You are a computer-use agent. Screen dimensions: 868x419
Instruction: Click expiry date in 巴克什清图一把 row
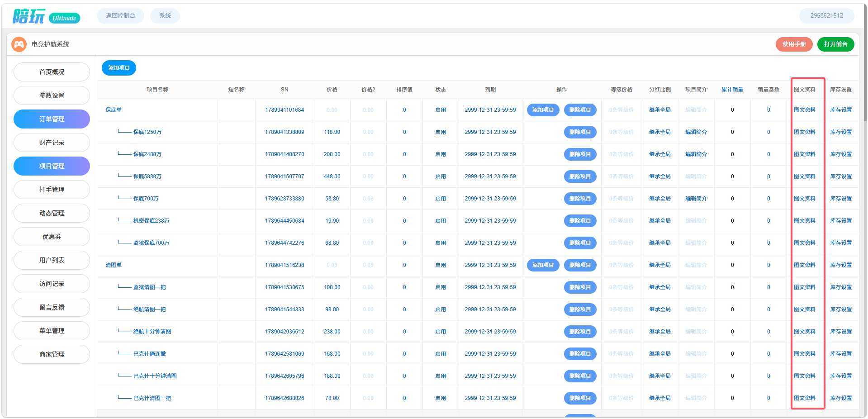pyautogui.click(x=490, y=398)
